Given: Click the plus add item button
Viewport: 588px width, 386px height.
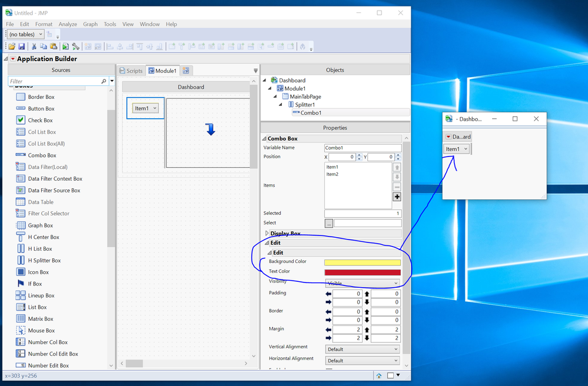Looking at the screenshot, I should click(397, 197).
